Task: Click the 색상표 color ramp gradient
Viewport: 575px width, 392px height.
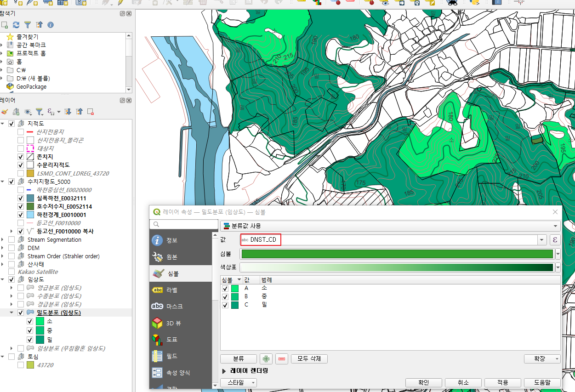Action: pos(397,267)
